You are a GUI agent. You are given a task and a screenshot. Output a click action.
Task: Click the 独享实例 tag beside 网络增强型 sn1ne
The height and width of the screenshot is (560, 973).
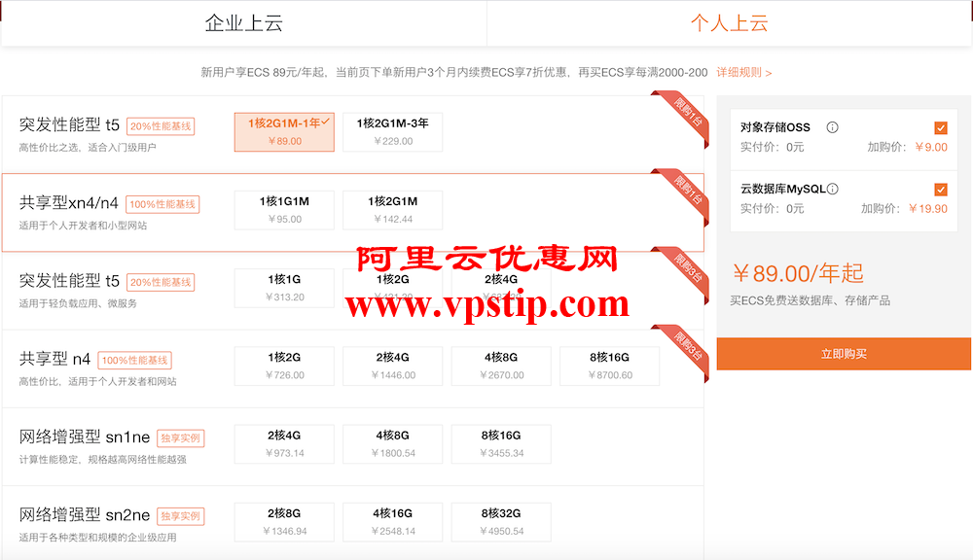pos(181,438)
